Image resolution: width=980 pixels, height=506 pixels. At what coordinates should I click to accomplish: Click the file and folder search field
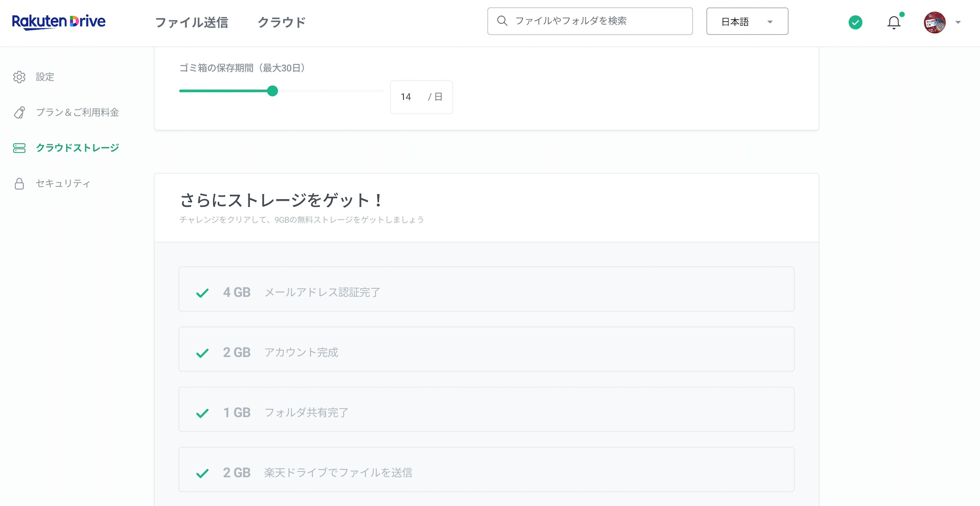click(590, 21)
